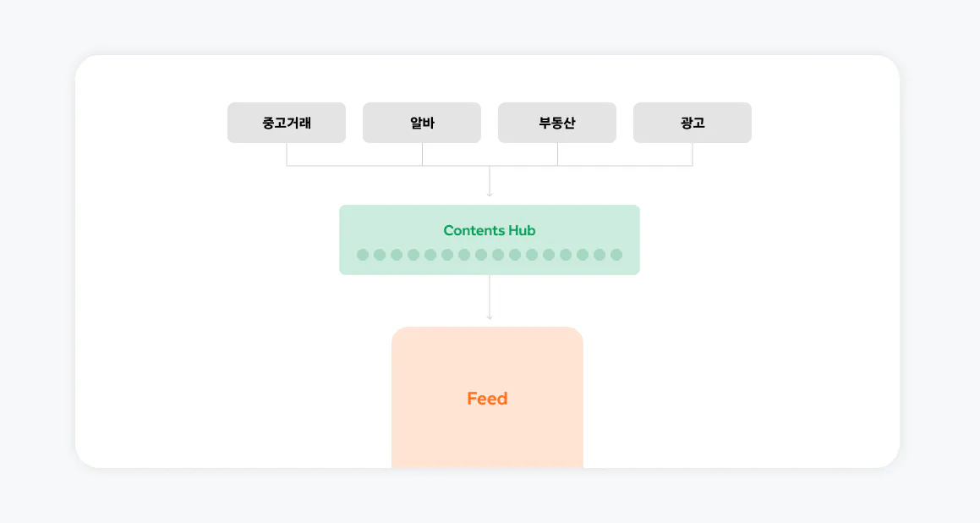Click the arrowhead pointing into Feed box

(490, 317)
